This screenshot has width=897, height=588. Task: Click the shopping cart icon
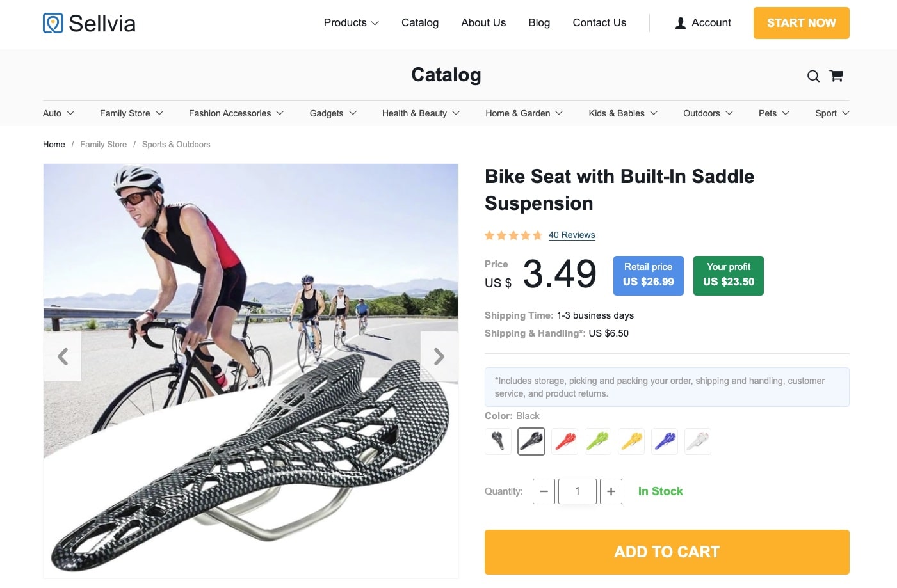pyautogui.click(x=836, y=75)
